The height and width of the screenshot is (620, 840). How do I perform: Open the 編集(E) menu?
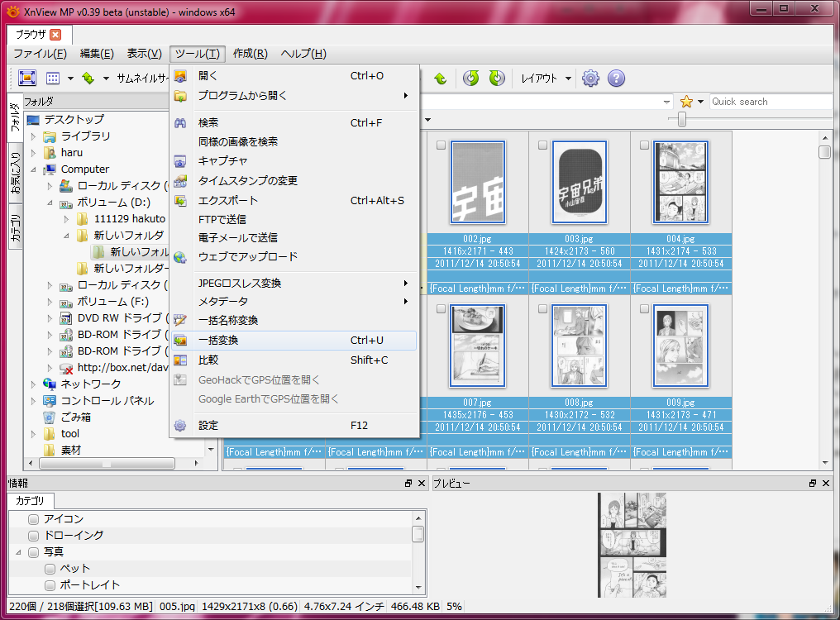tap(97, 54)
